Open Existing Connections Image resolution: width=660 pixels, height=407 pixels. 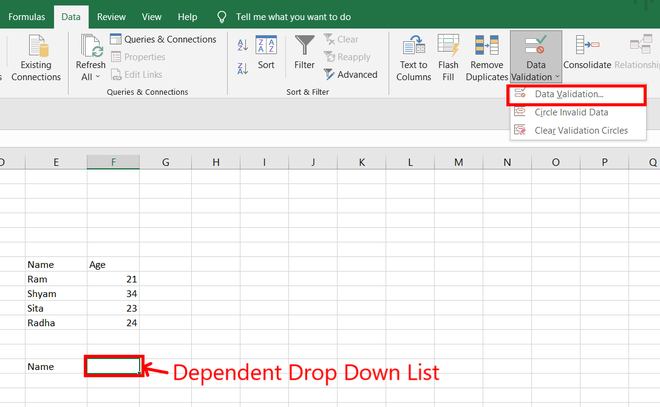point(36,58)
